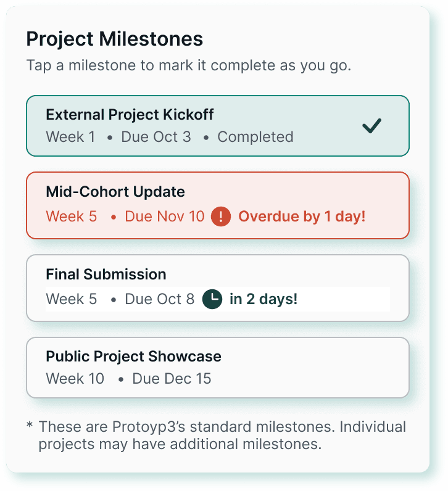
Task: Select the Public Project Showcase milestone title
Action: click(133, 357)
